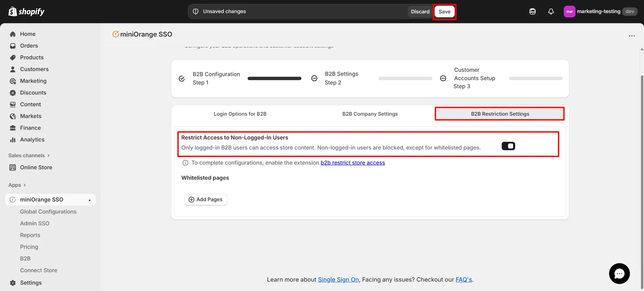Open the Sidekick assistant icon in top bar
The height and width of the screenshot is (291, 644).
[533, 11]
